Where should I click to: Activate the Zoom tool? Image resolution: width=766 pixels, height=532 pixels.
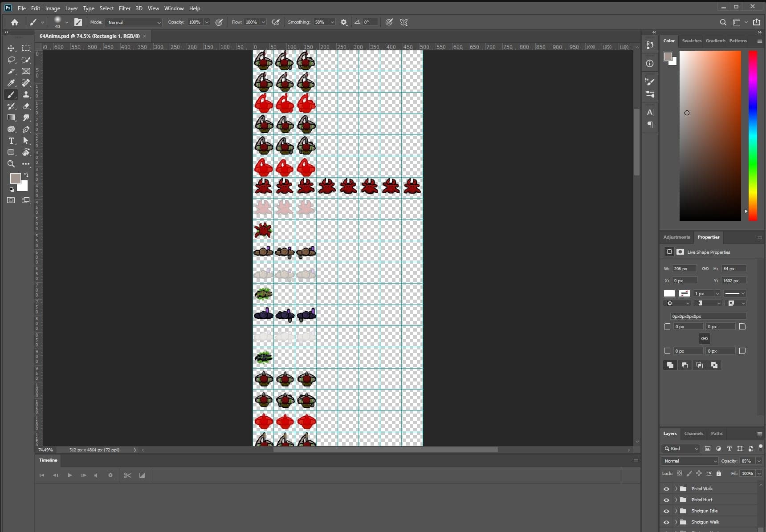tap(11, 164)
